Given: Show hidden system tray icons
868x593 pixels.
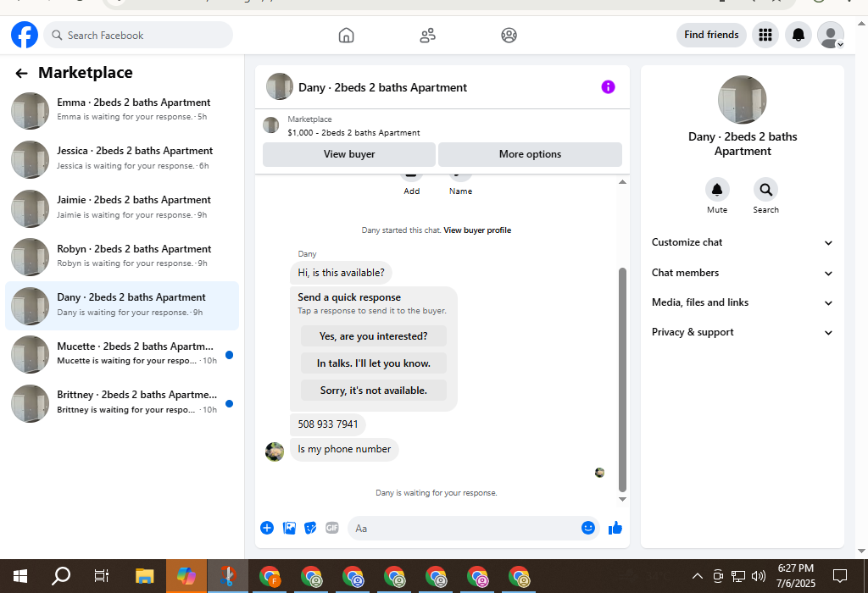Looking at the screenshot, I should (x=698, y=576).
